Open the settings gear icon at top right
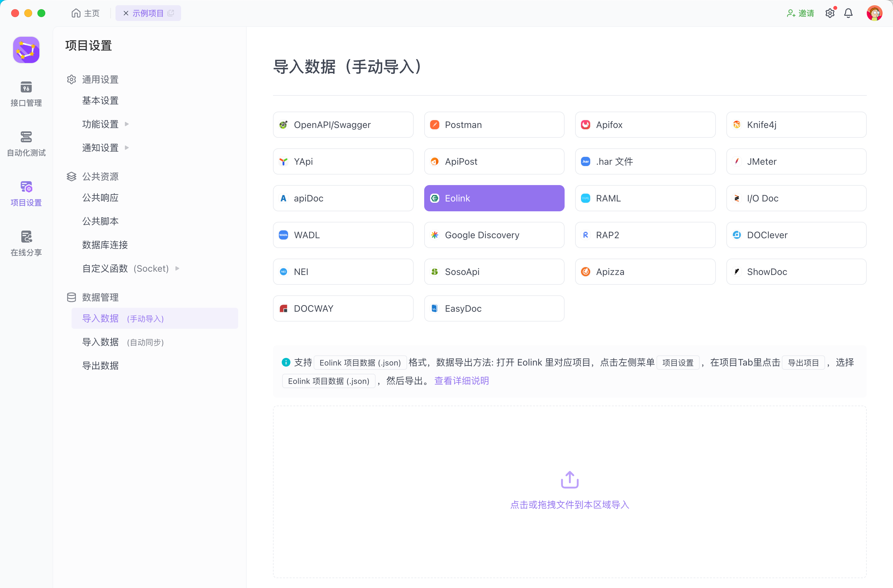Screen dimensions: 893x588 pos(830,13)
